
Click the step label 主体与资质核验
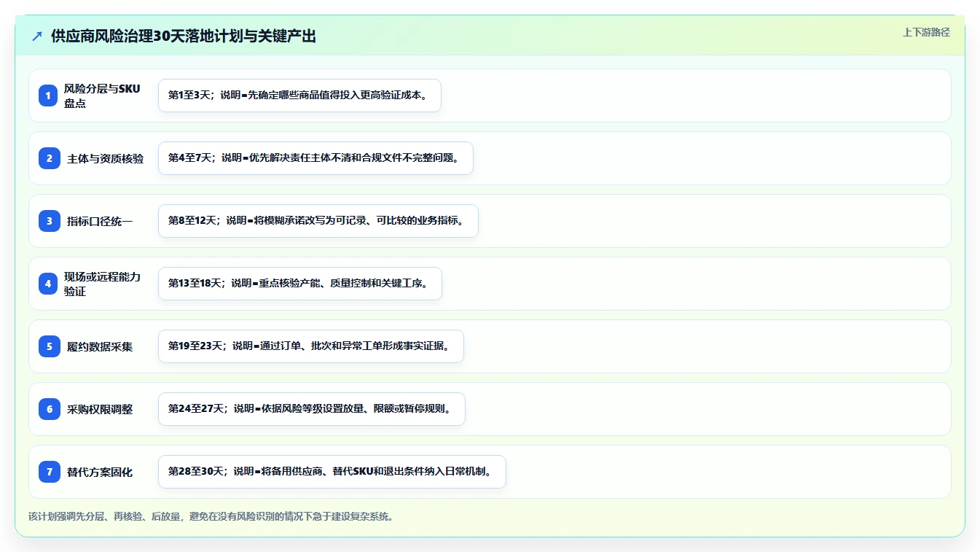106,158
